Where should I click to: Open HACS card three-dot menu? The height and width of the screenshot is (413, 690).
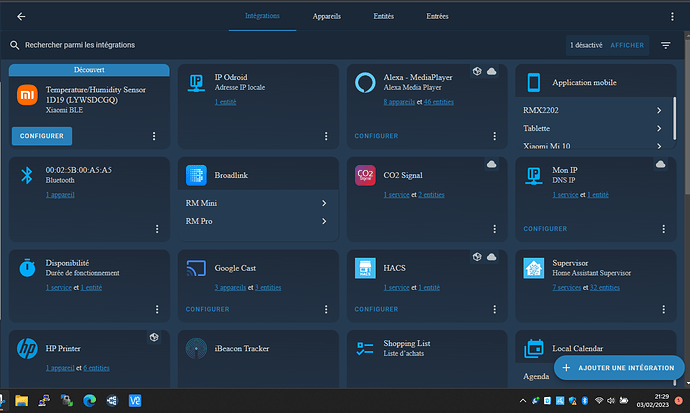pos(494,309)
